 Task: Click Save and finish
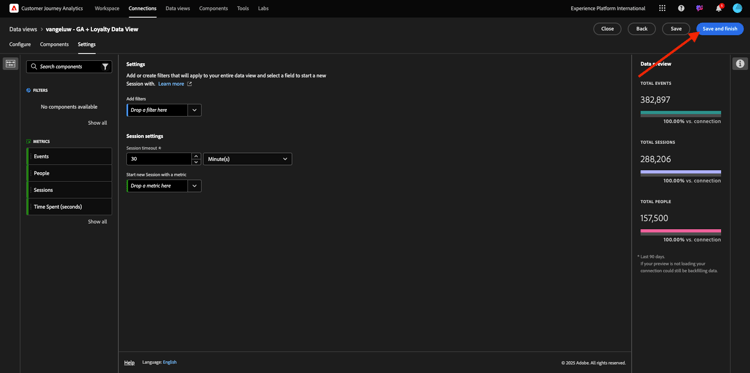pyautogui.click(x=720, y=29)
